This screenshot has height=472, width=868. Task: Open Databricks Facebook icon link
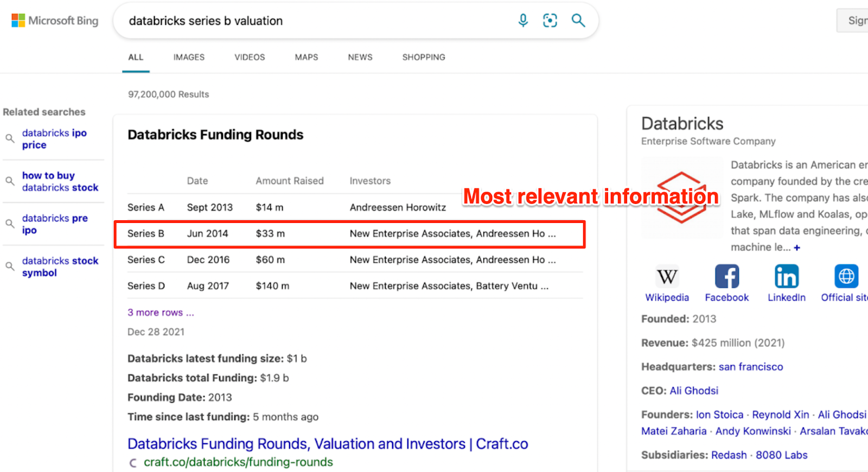(726, 277)
